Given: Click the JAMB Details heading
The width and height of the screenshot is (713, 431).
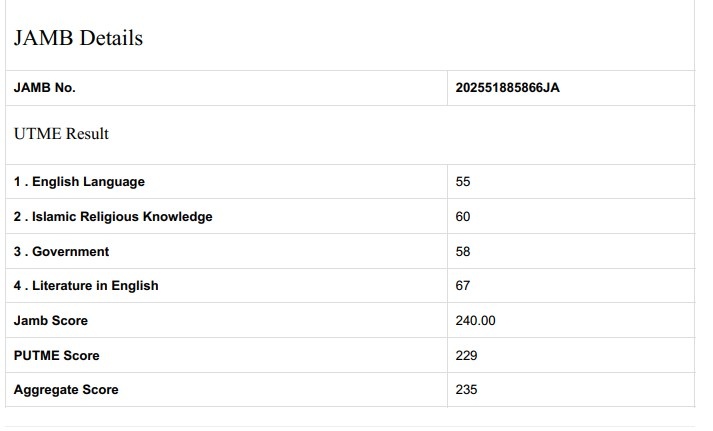Looking at the screenshot, I should click(78, 39).
